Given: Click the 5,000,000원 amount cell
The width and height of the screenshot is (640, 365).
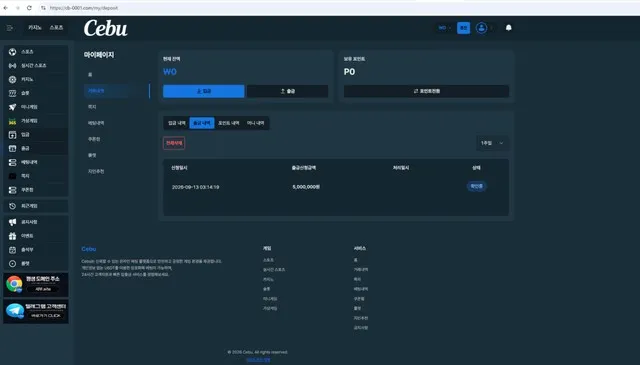Looking at the screenshot, I should 306,187.
